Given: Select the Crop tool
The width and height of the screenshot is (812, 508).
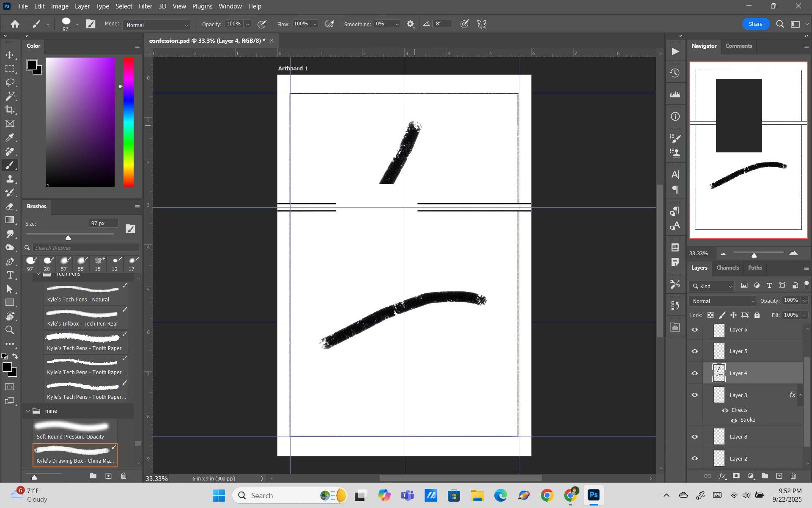Looking at the screenshot, I should [10, 110].
